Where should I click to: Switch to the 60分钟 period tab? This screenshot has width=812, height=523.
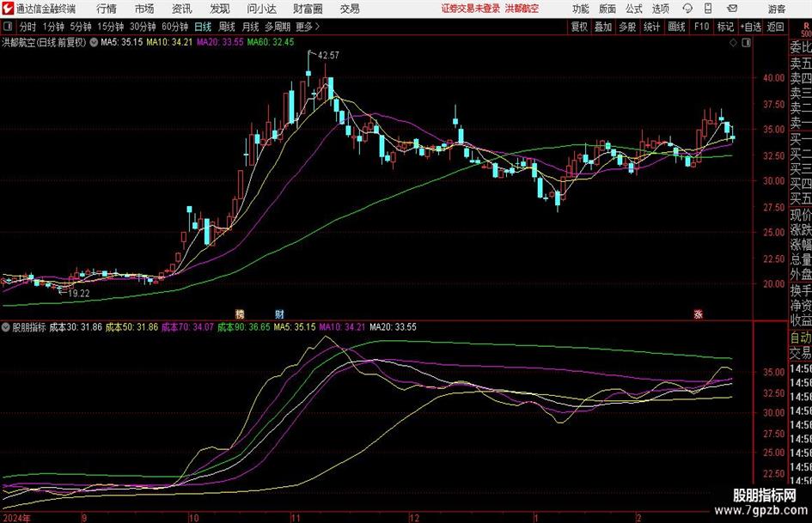175,27
